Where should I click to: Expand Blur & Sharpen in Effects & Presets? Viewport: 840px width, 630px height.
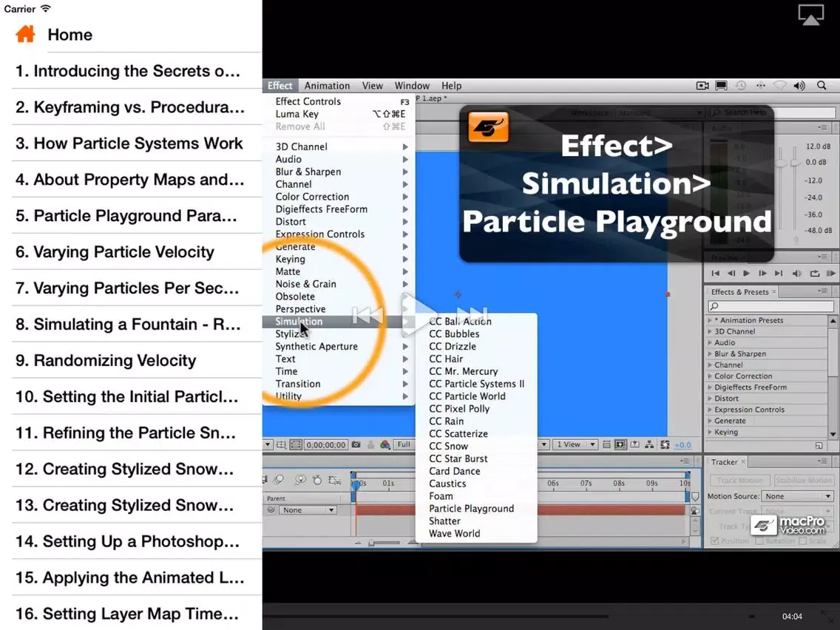[x=711, y=353]
